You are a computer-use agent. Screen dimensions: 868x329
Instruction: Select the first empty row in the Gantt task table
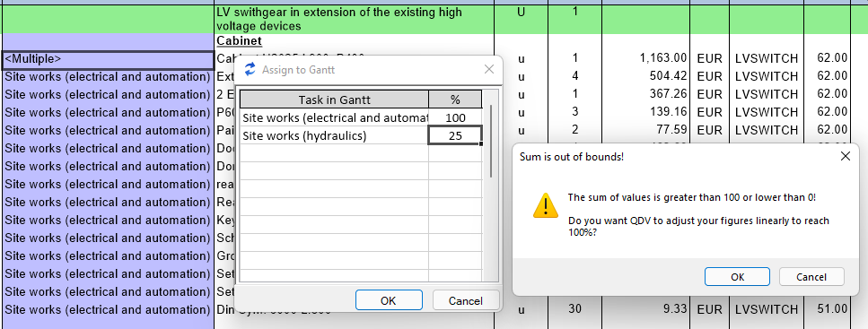361,153
